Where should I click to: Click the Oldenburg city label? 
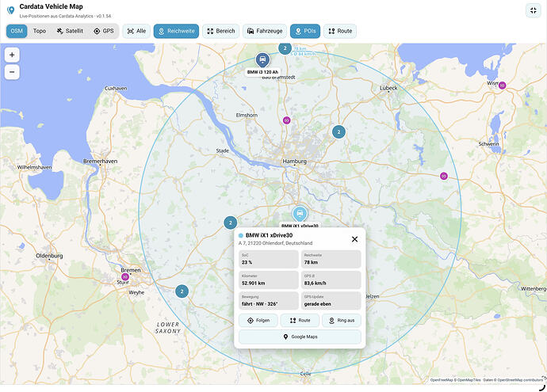point(49,256)
